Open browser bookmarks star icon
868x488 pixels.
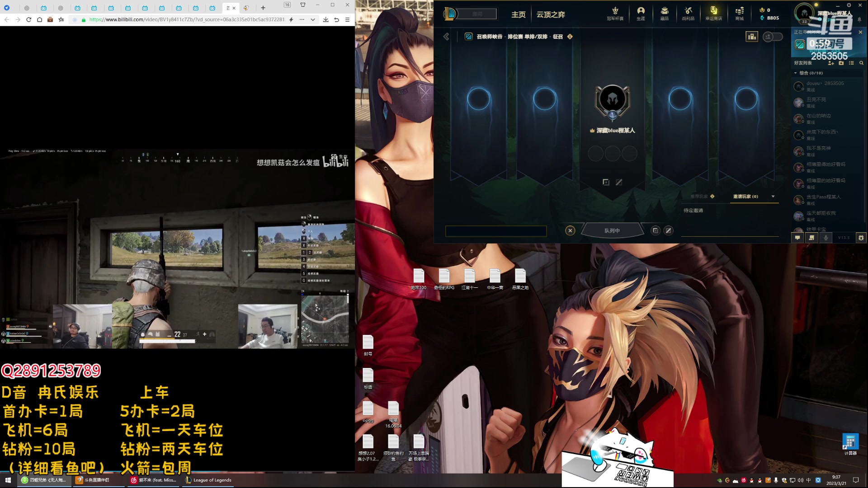tap(61, 19)
